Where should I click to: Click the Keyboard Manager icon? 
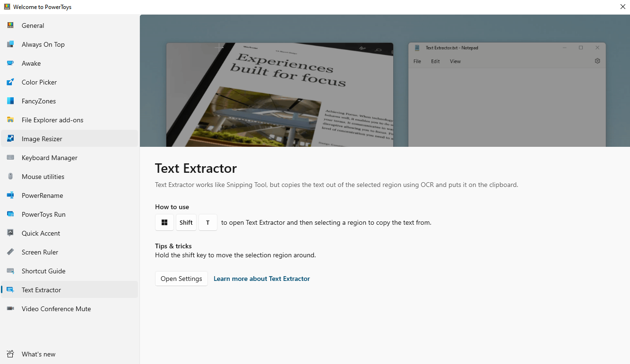[x=10, y=158]
